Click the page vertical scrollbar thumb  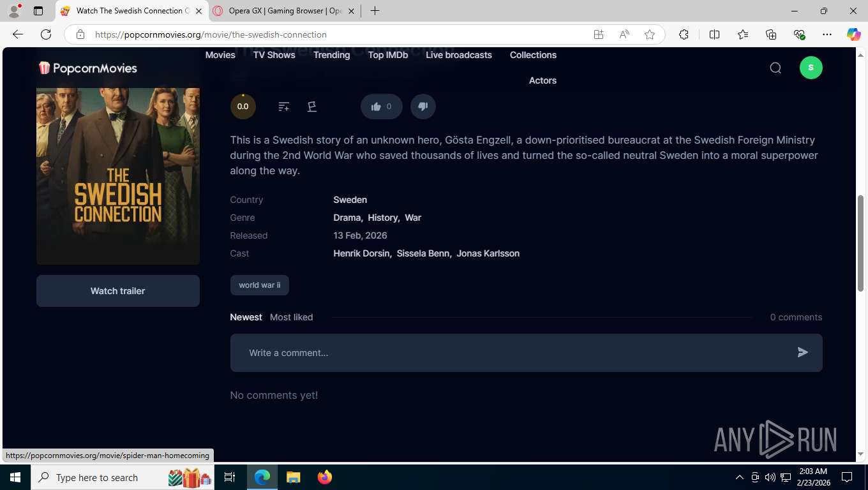860,242
